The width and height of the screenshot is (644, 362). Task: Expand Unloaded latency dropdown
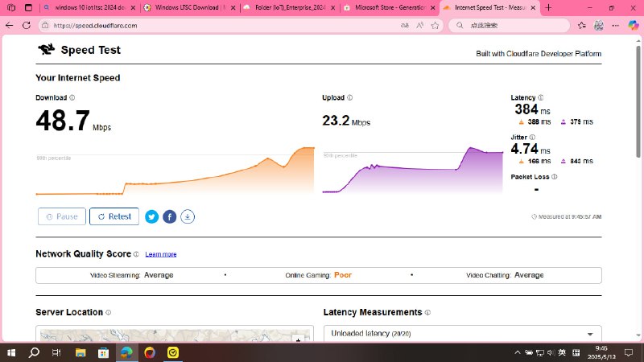click(462, 334)
